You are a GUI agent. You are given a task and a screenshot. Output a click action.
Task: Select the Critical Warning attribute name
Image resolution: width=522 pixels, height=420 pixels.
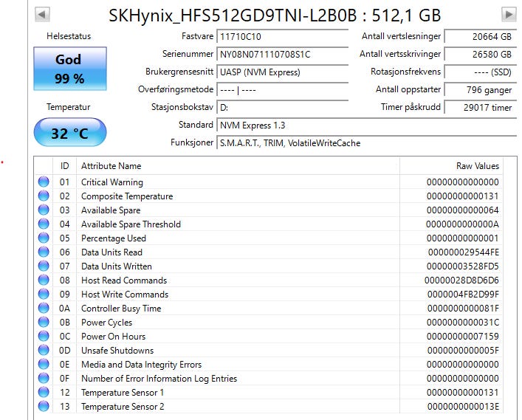click(x=112, y=182)
